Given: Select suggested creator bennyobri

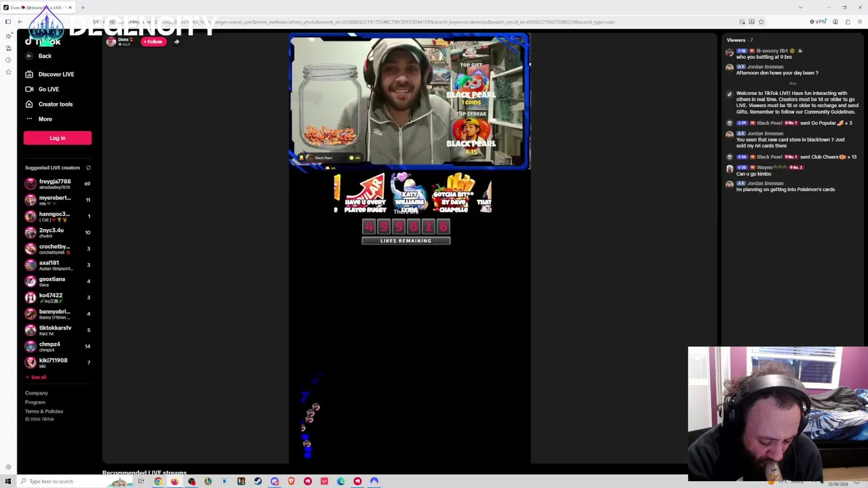Looking at the screenshot, I should coord(58,314).
